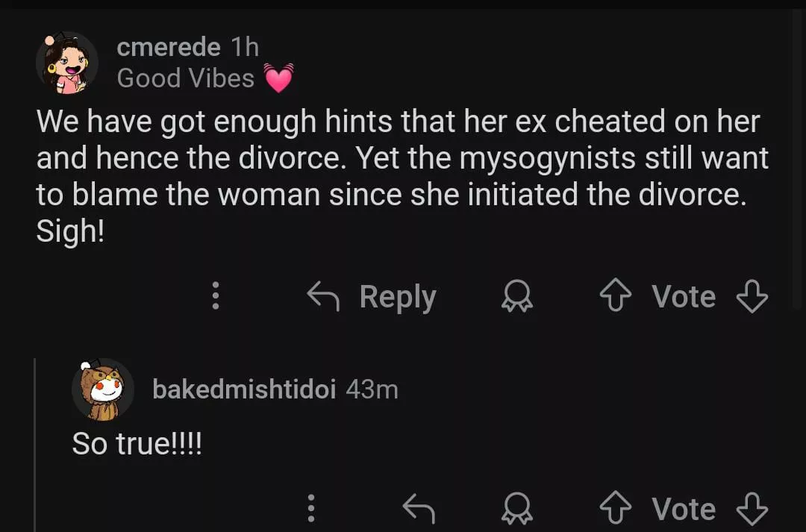This screenshot has width=806, height=532.
Task: Upvote cmerede's comment
Action: click(x=613, y=297)
